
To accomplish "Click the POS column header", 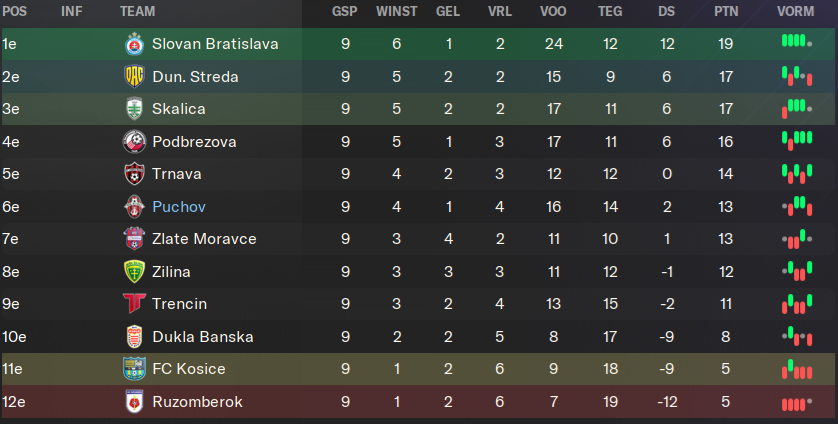I will 15,11.
